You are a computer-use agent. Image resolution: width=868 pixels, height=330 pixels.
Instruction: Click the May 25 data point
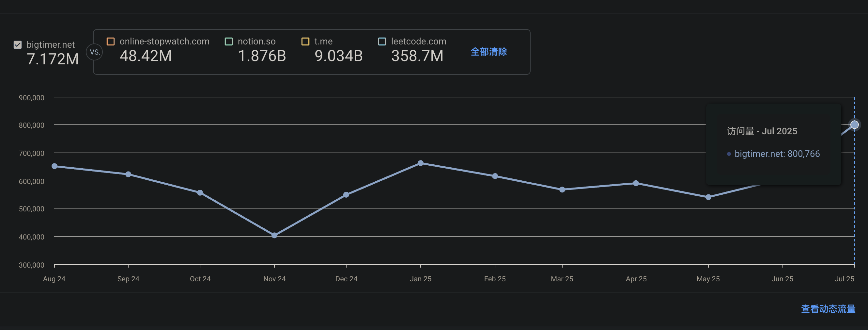point(708,197)
